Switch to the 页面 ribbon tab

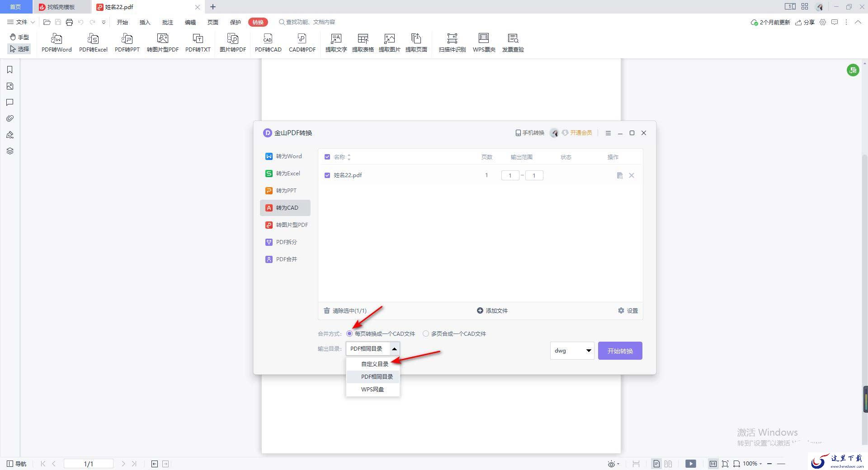[x=212, y=22]
